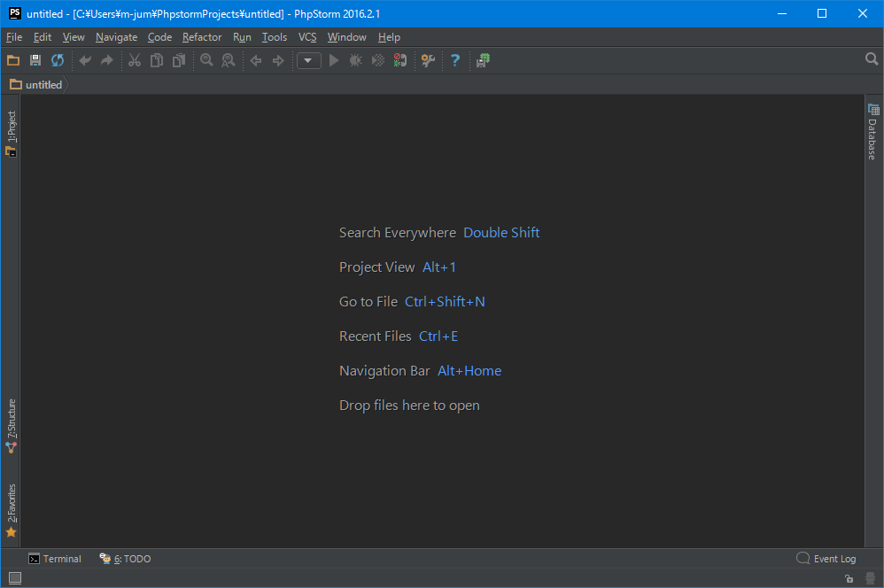The height and width of the screenshot is (588, 884).
Task: Open the Refactor menu
Action: pyautogui.click(x=202, y=37)
